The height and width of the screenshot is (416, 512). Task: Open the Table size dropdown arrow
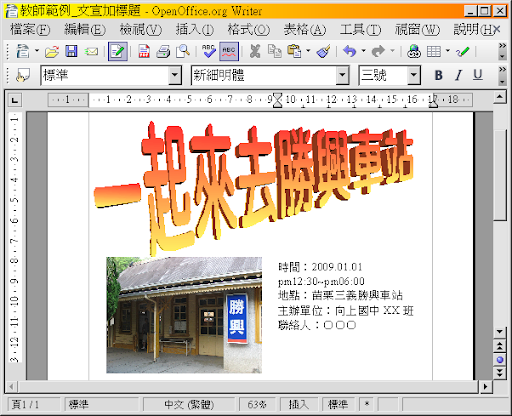click(x=448, y=51)
